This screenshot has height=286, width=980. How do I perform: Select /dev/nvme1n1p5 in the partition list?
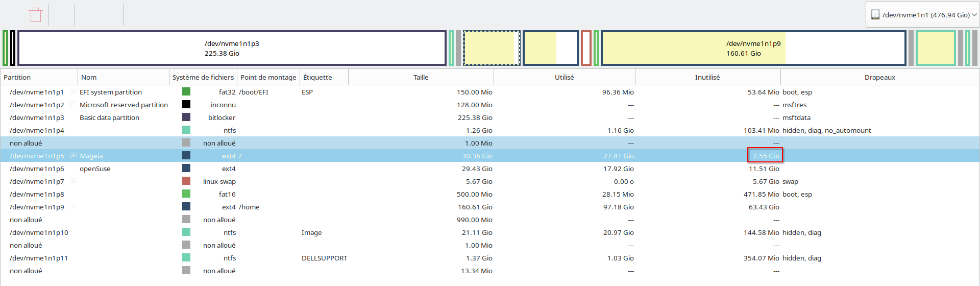(37, 156)
